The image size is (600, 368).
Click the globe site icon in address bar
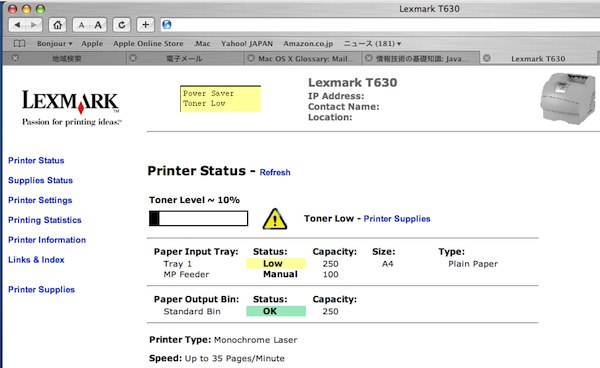(166, 25)
